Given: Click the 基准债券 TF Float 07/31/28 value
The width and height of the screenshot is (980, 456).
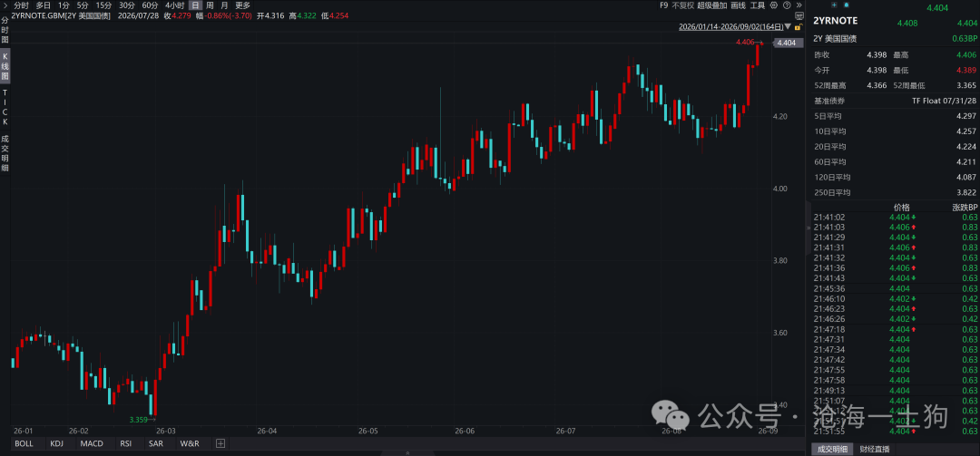Looking at the screenshot, I should click(x=944, y=101).
